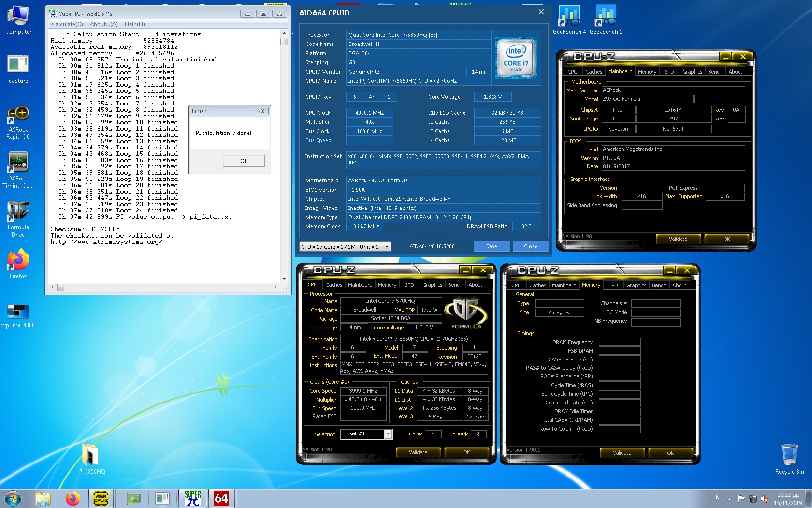The height and width of the screenshot is (508, 812).
Task: Launch Geekbench 4 desktop shortcut
Action: (x=569, y=20)
